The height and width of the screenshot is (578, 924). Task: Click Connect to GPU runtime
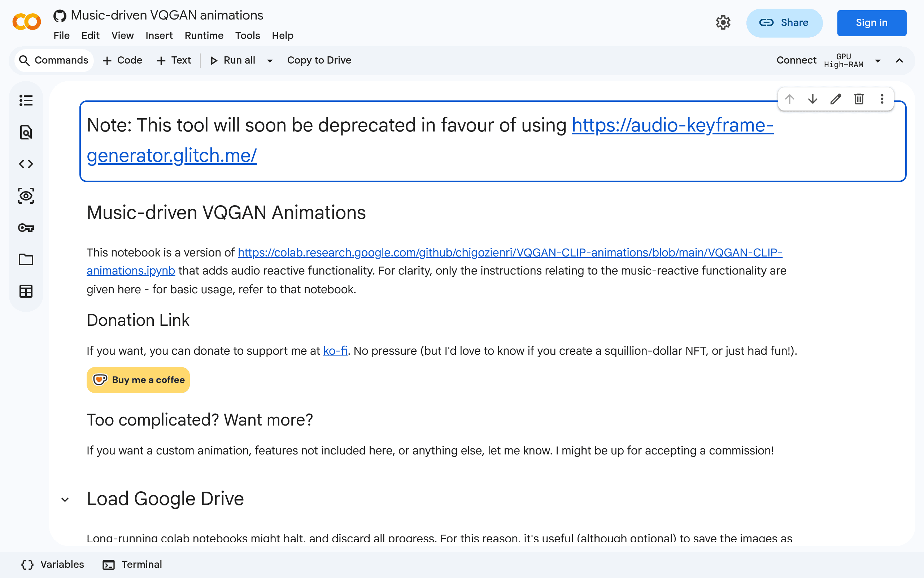click(797, 60)
